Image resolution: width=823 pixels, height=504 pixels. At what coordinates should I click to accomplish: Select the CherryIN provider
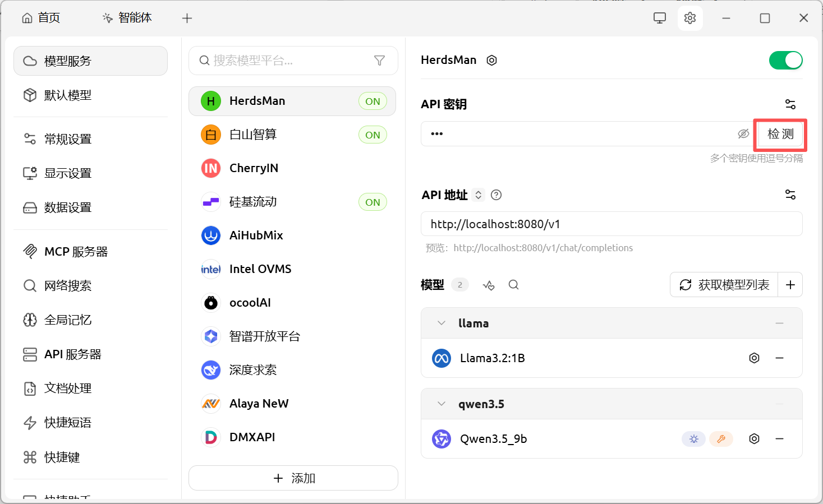tap(292, 168)
